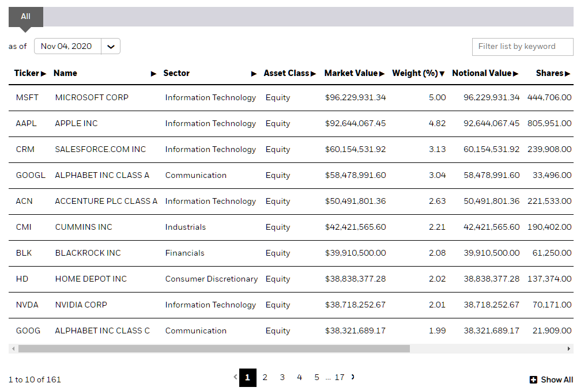
Task: Select the AAPL ticker cell
Action: click(26, 123)
